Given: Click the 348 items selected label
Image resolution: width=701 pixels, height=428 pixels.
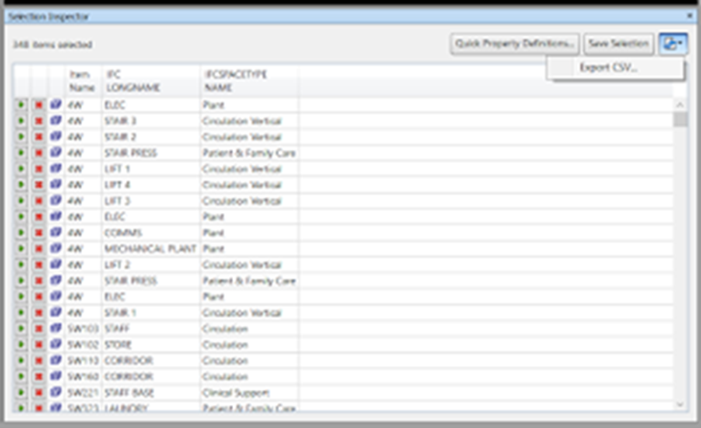Looking at the screenshot, I should pyautogui.click(x=52, y=44).
